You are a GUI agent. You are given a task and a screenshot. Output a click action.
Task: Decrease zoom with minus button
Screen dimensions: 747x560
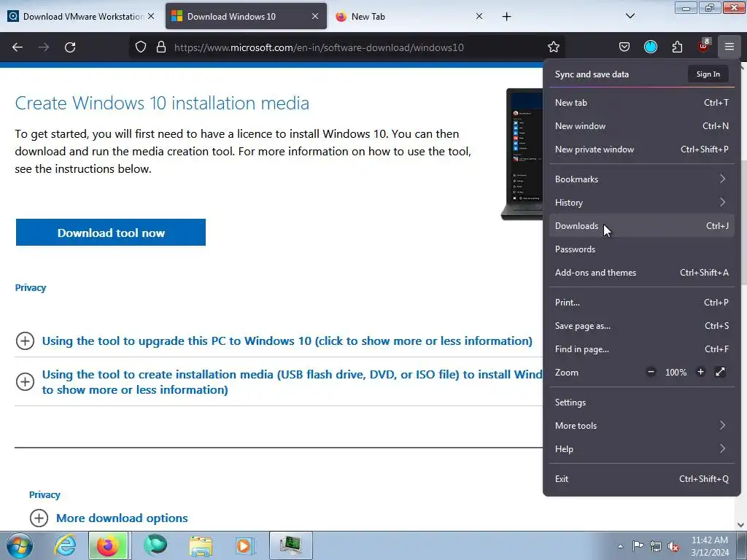651,372
